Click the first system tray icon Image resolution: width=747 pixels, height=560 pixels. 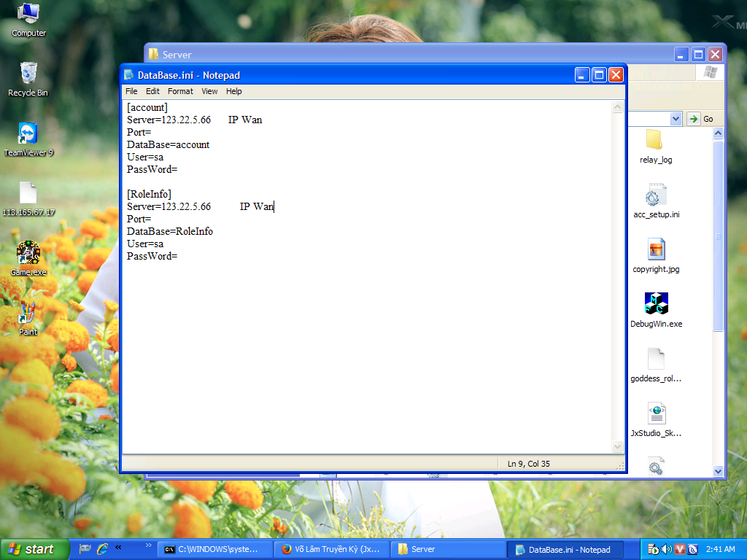click(x=653, y=549)
